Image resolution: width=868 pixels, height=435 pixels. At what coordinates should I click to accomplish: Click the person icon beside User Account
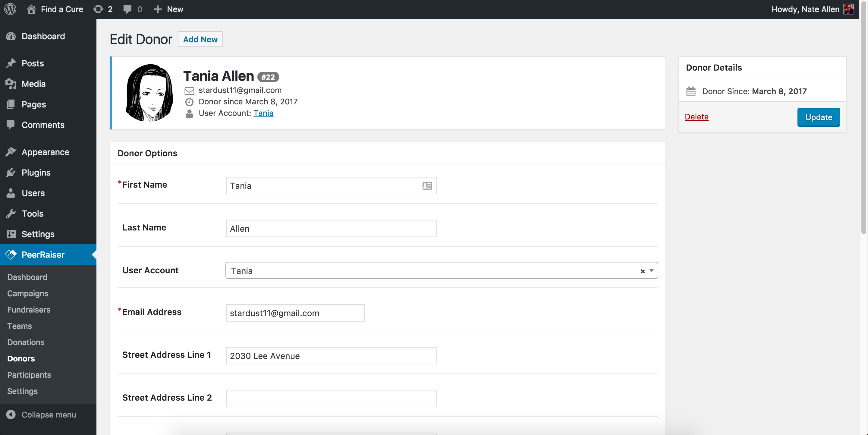click(x=189, y=113)
